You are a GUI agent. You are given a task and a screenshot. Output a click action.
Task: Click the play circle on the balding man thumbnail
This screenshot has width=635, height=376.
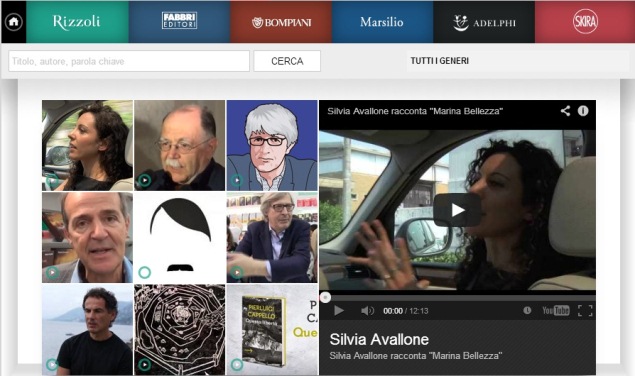[x=52, y=272]
